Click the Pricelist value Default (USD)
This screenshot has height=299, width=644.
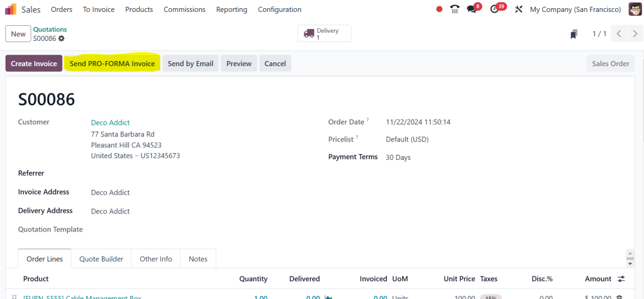tap(407, 139)
